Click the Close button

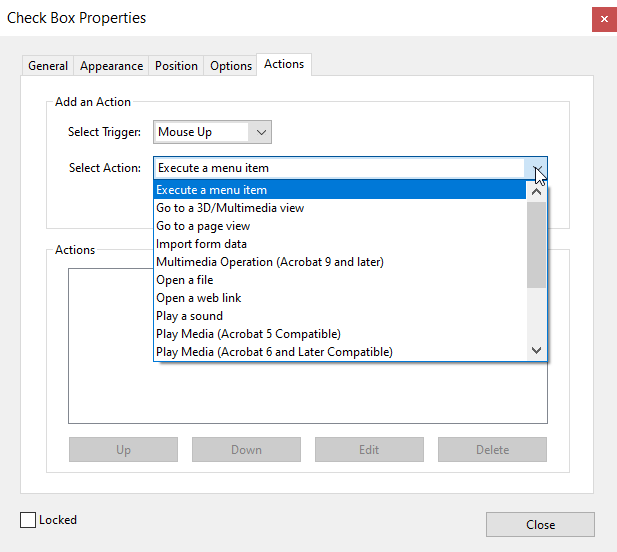click(x=540, y=525)
